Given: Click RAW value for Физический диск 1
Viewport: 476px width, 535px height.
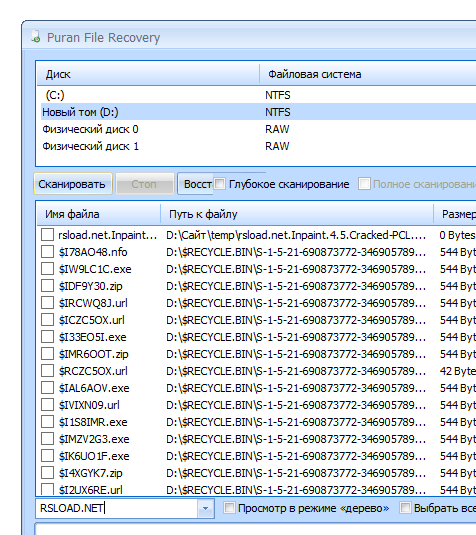Looking at the screenshot, I should (x=277, y=146).
